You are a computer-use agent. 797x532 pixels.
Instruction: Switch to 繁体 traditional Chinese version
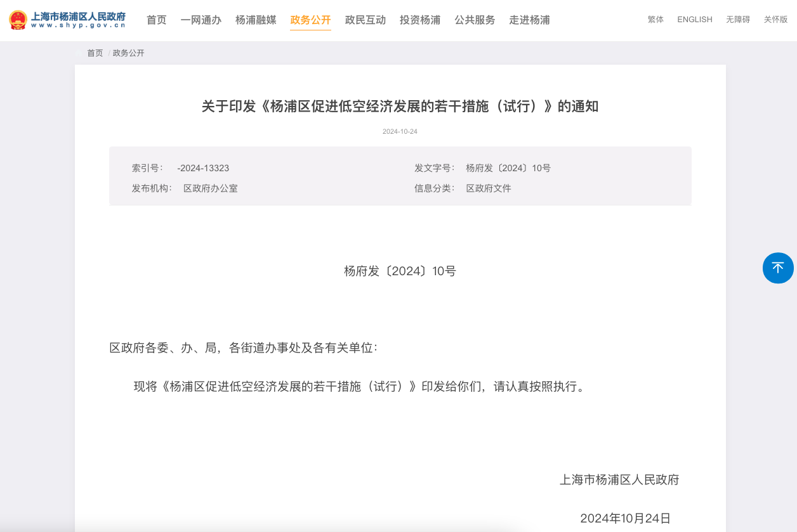[655, 20]
